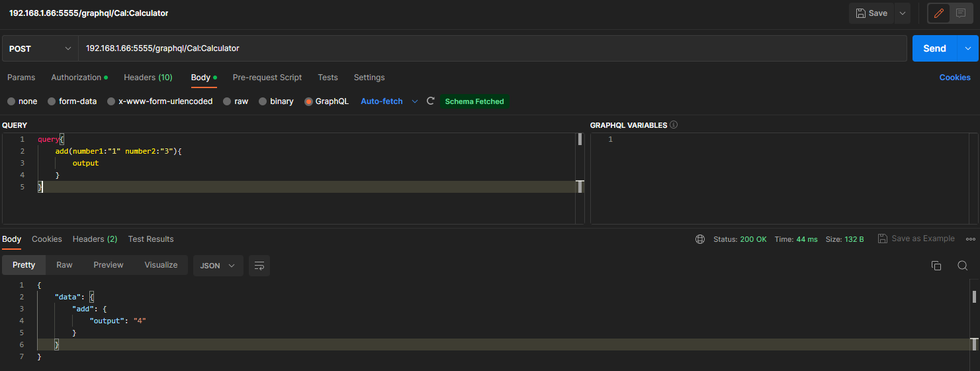Select the raw body type radio
The height and width of the screenshot is (371, 980).
227,101
